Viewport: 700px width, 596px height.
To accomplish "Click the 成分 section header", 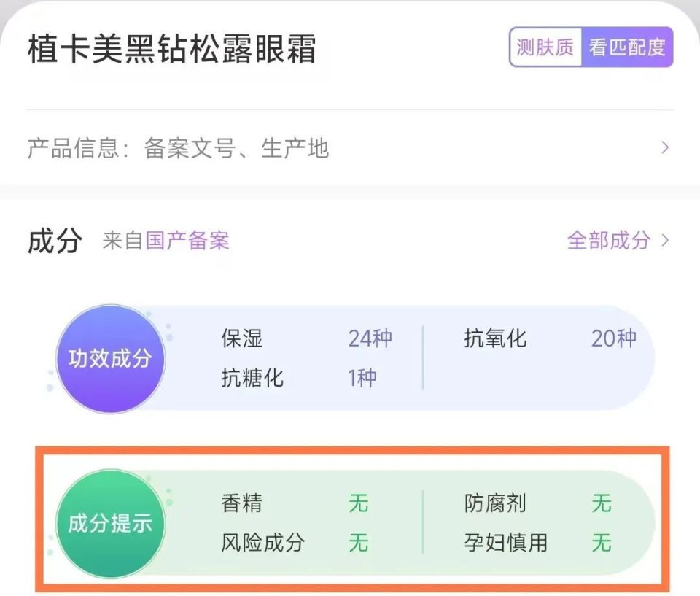I will tap(55, 241).
